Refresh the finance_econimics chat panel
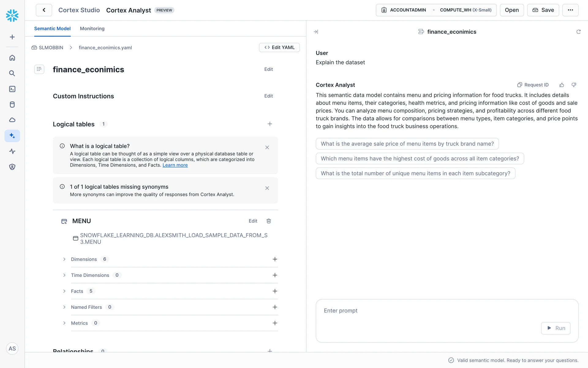Viewport: 588px width, 368px height. tap(578, 32)
